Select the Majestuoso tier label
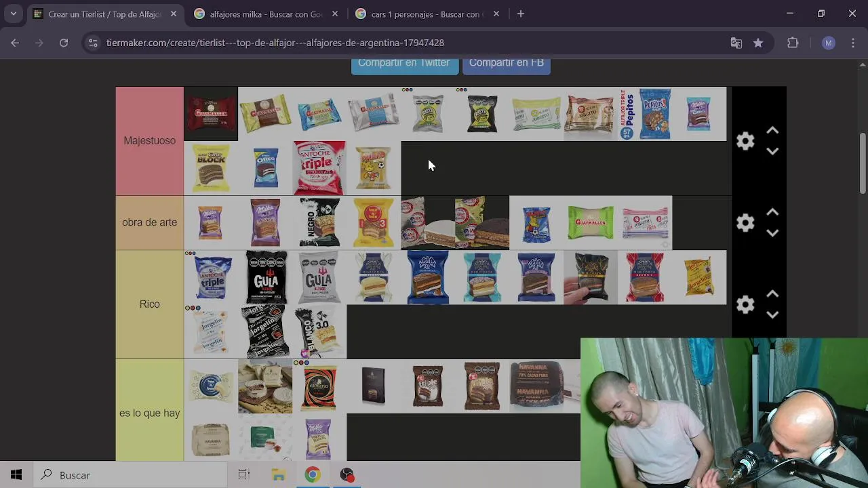 149,141
